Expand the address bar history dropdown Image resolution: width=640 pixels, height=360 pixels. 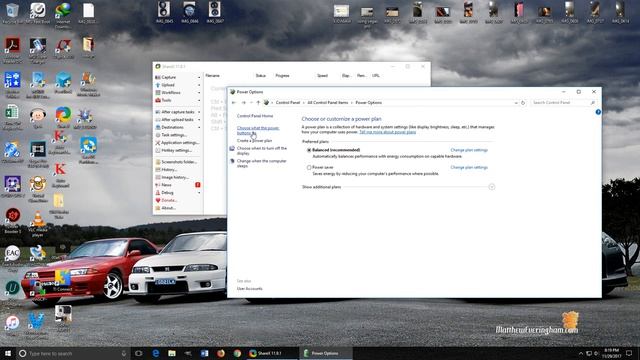pos(516,103)
